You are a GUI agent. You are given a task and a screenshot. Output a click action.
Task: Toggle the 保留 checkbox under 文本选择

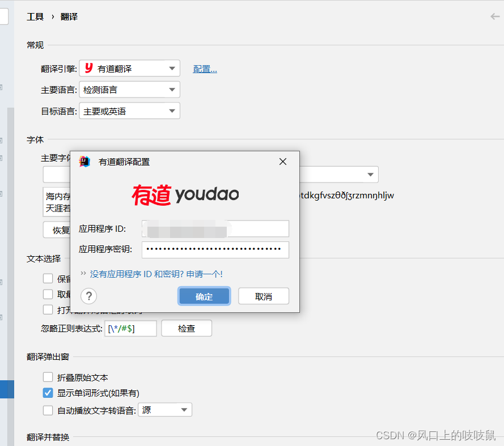(48, 278)
